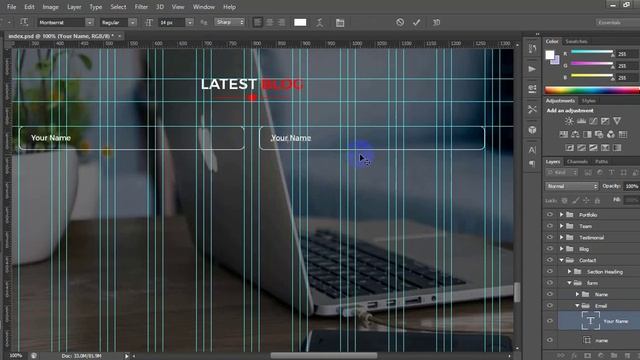Image resolution: width=640 pixels, height=360 pixels.
Task: Add Exposure adjustment icon
Action: (605, 121)
